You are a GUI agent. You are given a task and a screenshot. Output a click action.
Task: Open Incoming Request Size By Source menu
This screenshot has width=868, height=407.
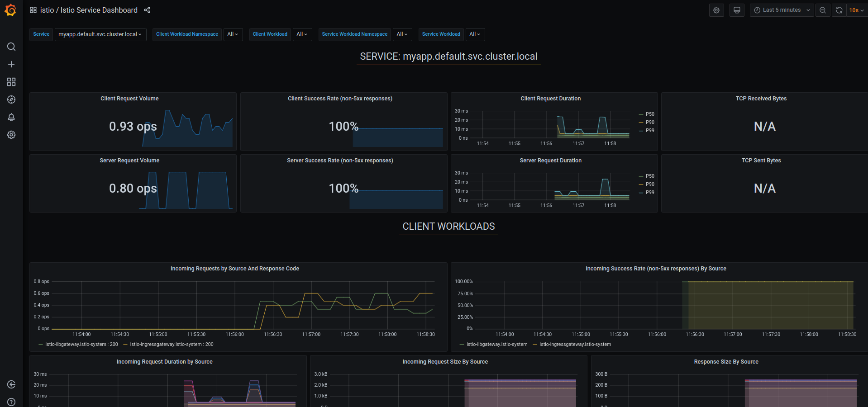click(x=445, y=362)
